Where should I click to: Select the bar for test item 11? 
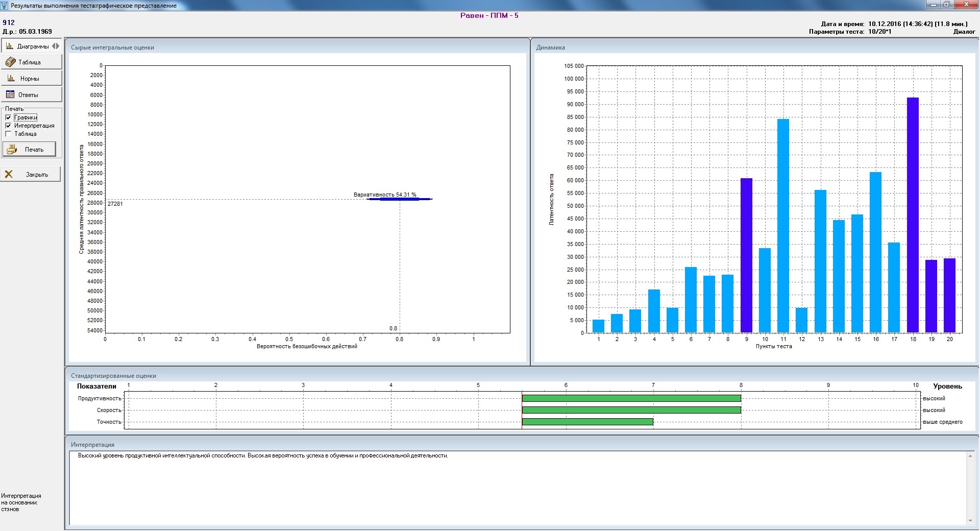(783, 225)
